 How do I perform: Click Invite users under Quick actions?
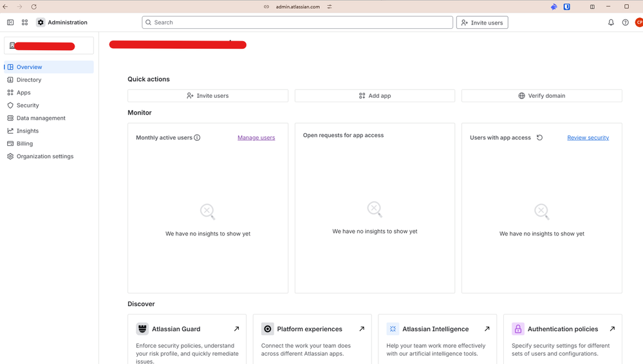point(208,96)
